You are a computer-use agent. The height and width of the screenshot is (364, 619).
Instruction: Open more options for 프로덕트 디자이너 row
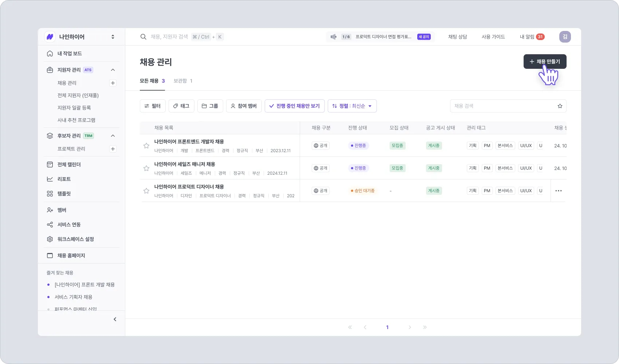(559, 191)
